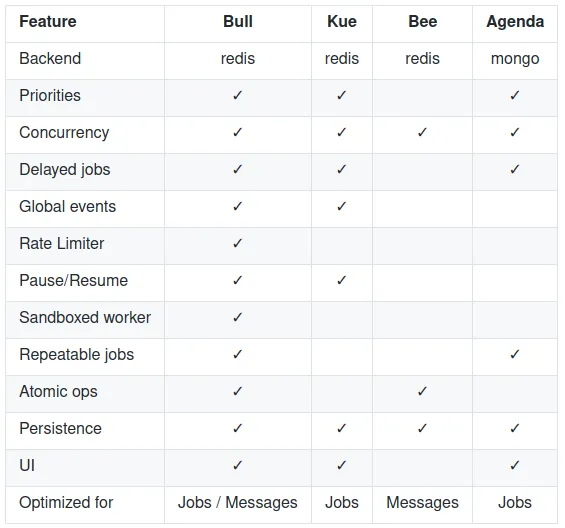Click the Feature column header

click(x=48, y=22)
